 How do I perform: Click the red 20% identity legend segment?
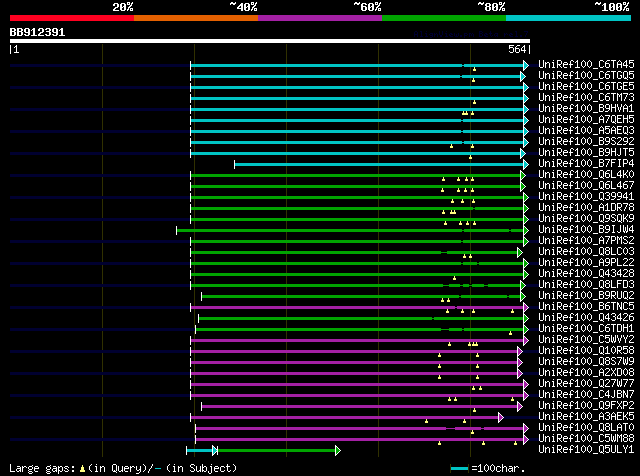tap(72, 18)
